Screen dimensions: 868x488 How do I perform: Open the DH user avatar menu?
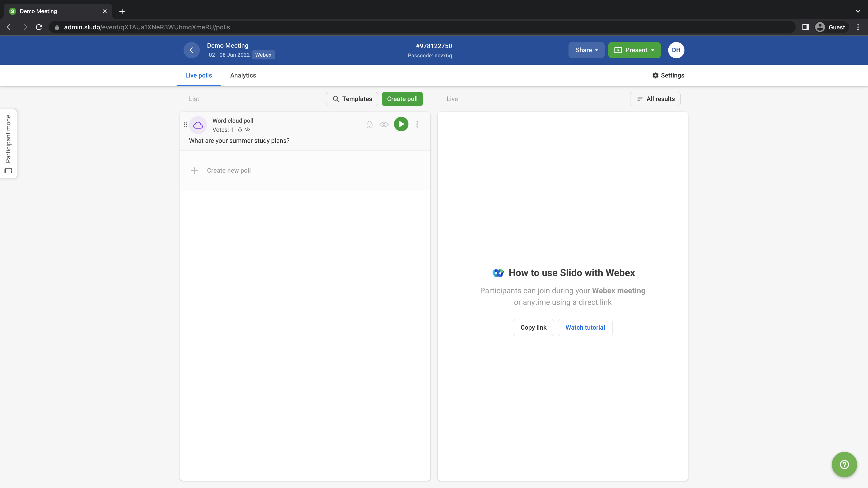[x=676, y=50]
